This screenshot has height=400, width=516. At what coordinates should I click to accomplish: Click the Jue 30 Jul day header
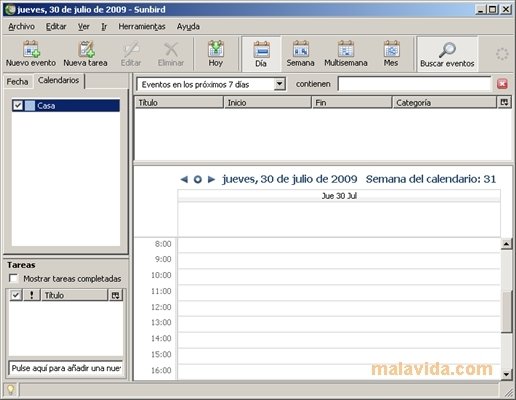point(339,196)
